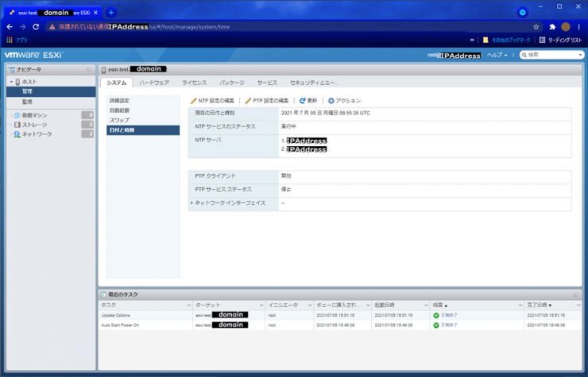Image resolution: width=588 pixels, height=377 pixels.
Task: Open the browser extensions puzzle icon
Action: pyautogui.click(x=552, y=27)
